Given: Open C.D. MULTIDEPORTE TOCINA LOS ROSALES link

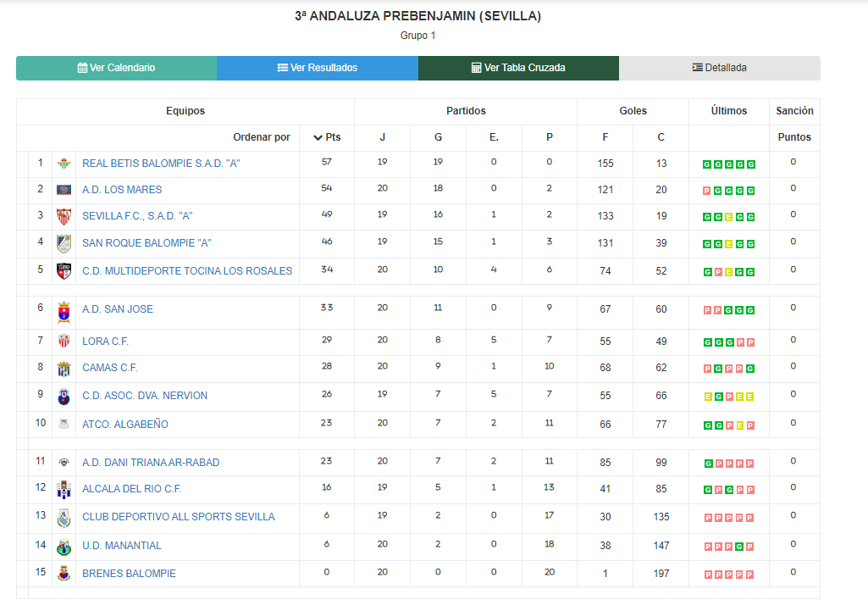Looking at the screenshot, I should point(187,271).
